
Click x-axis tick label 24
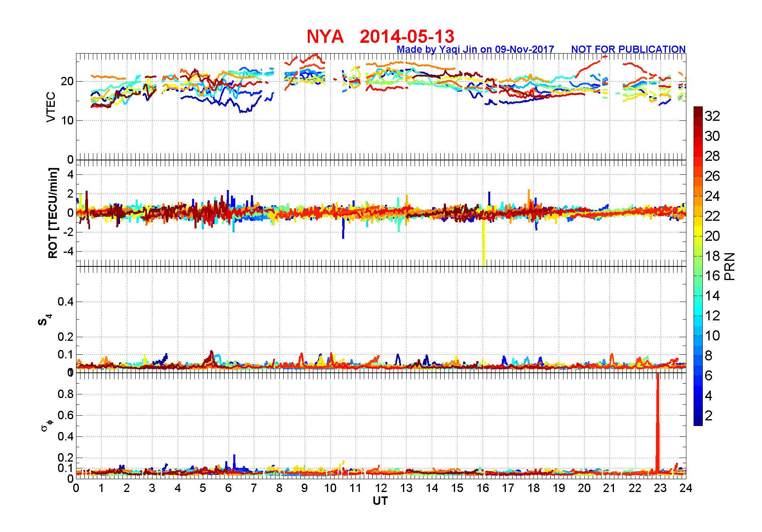click(686, 488)
